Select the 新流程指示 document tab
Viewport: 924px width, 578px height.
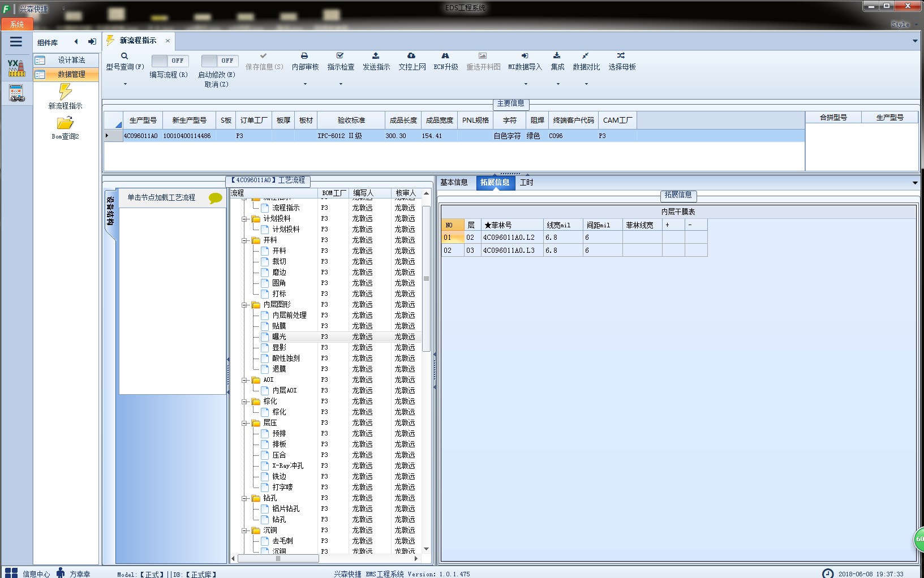[x=138, y=41]
